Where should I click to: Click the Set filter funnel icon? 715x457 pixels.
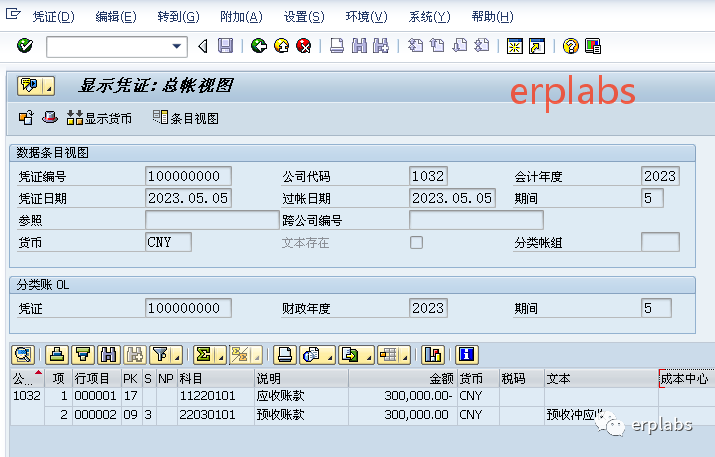coord(161,355)
